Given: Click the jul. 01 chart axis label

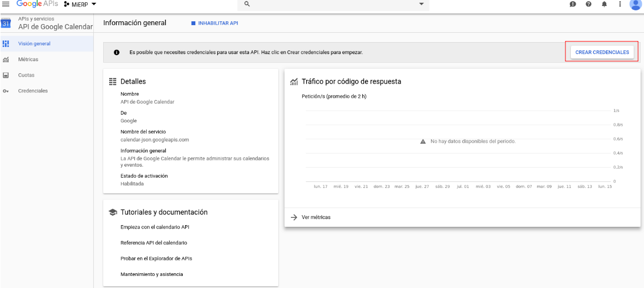Looking at the screenshot, I should [x=462, y=186].
